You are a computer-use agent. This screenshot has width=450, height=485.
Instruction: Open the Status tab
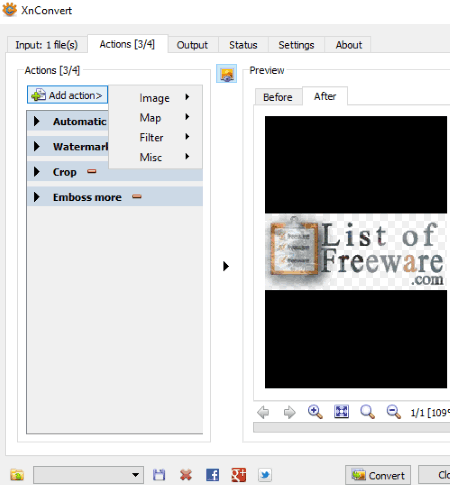(243, 45)
